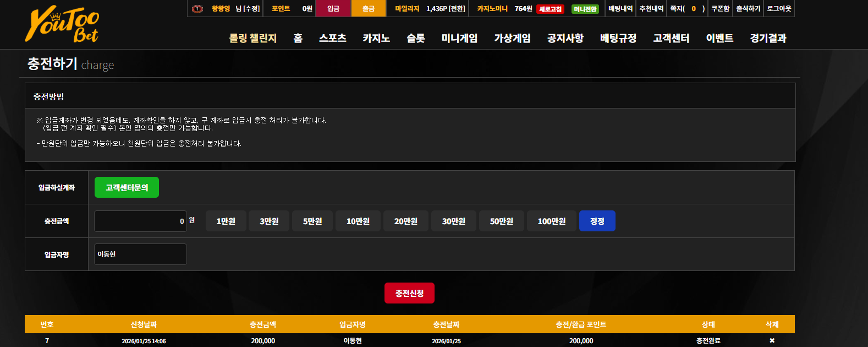Click the green 머니전환 badge

tap(585, 9)
